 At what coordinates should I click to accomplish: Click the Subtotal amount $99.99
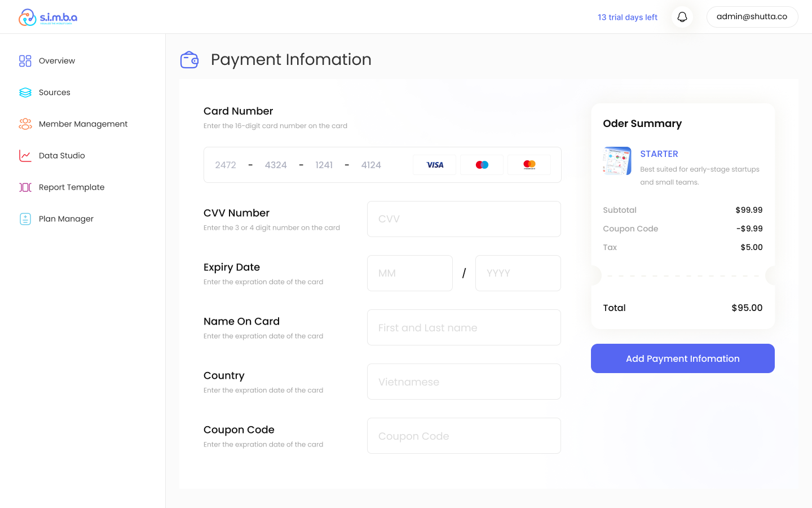pos(749,210)
